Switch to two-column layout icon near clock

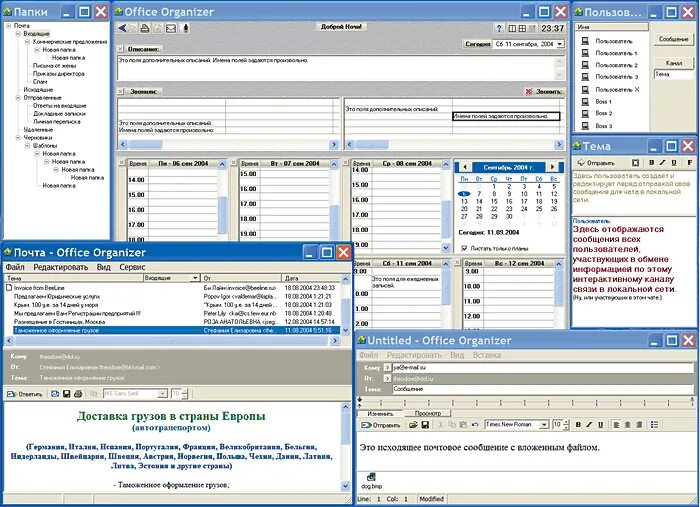point(512,29)
